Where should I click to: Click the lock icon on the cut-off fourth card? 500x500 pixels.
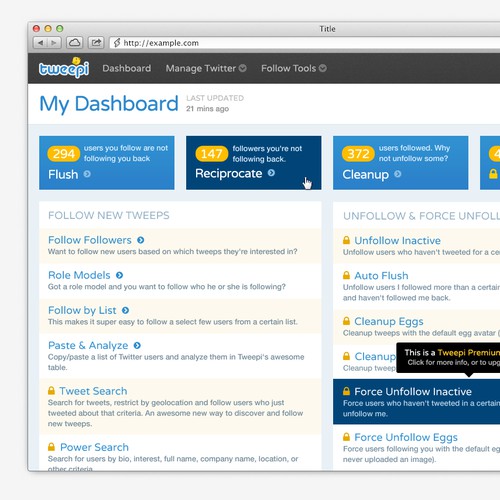pos(493,174)
